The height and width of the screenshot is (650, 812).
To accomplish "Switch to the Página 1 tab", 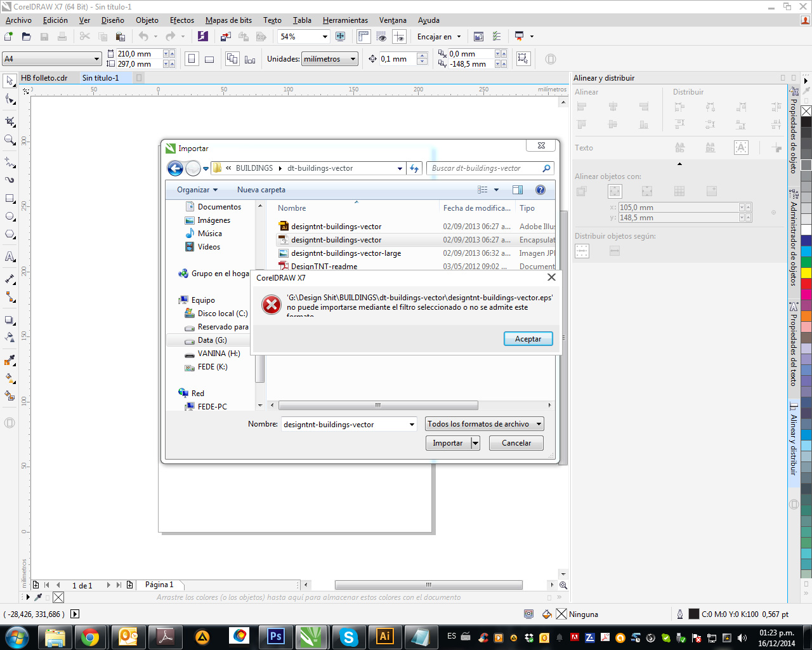I will click(159, 585).
